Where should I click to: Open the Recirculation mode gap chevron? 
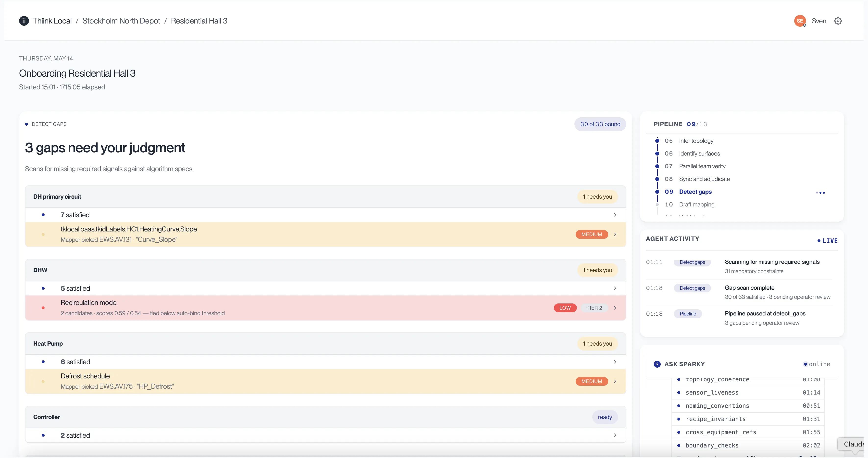(x=615, y=308)
